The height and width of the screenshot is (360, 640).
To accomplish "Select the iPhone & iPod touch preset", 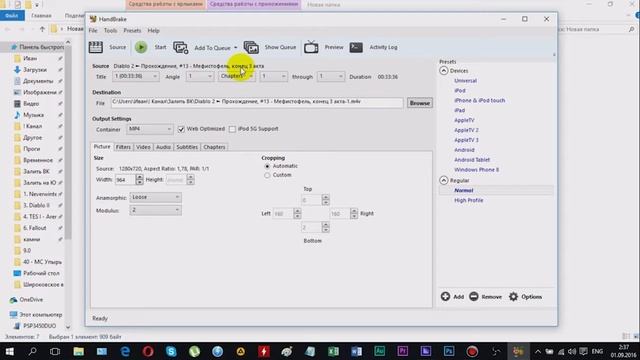I will tap(480, 100).
